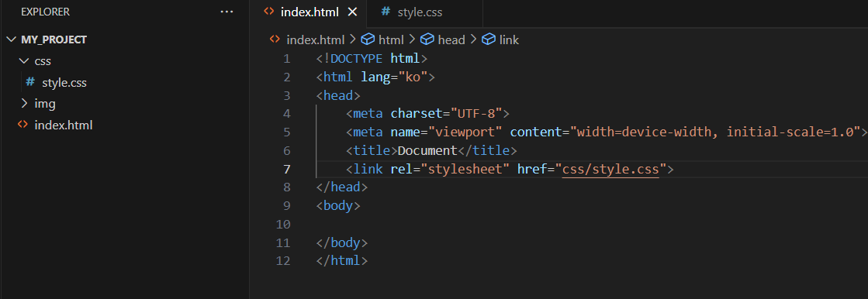Collapse the css folder chevron
The image size is (868, 299).
pos(23,60)
